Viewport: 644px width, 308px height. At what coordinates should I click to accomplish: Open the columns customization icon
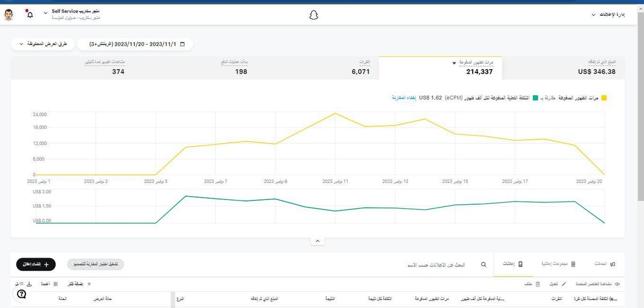point(56,283)
